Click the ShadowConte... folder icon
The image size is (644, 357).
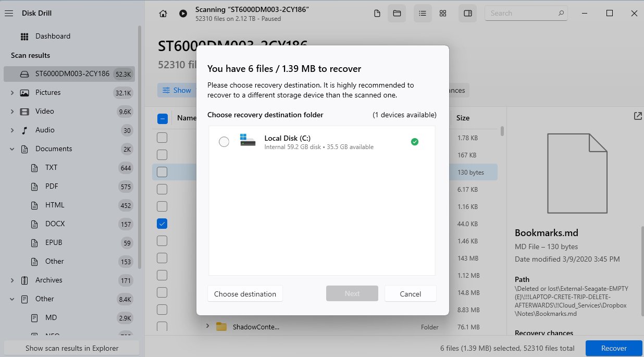point(221,327)
